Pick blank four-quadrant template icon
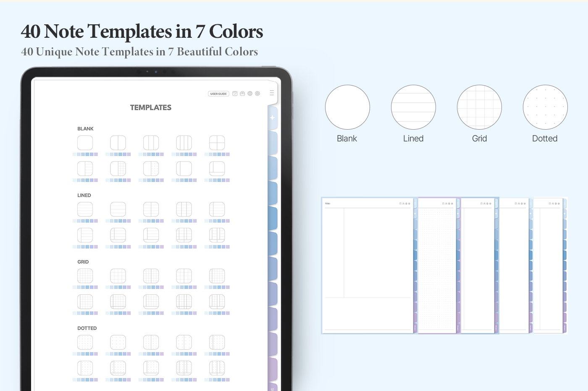 coord(217,143)
